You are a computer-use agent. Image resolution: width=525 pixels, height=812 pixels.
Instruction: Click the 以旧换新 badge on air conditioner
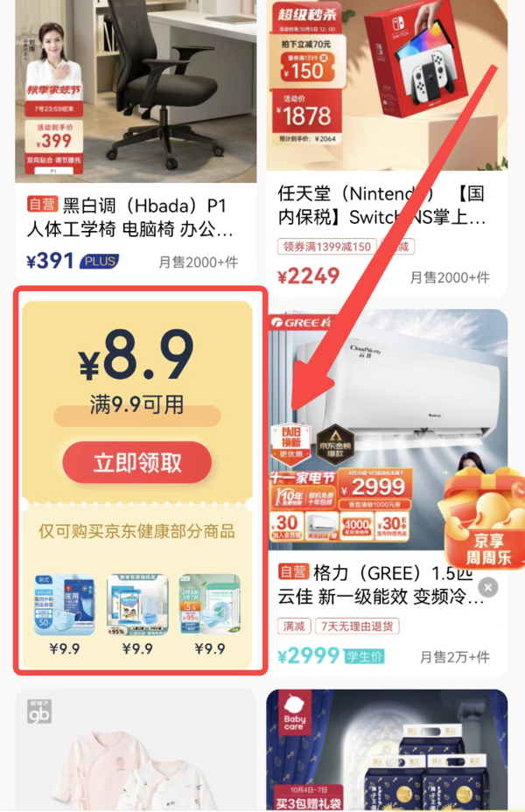coord(291,444)
